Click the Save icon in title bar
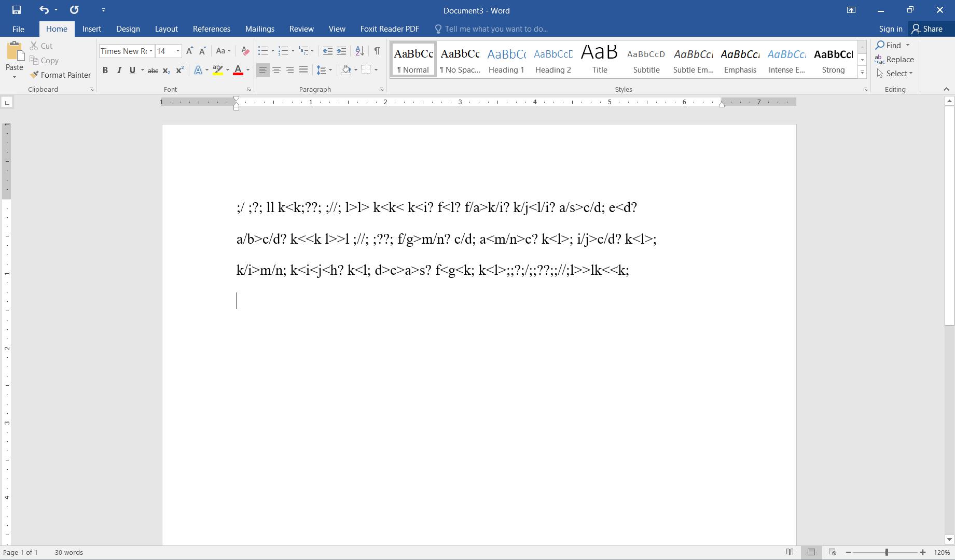The height and width of the screenshot is (560, 955). coord(17,10)
